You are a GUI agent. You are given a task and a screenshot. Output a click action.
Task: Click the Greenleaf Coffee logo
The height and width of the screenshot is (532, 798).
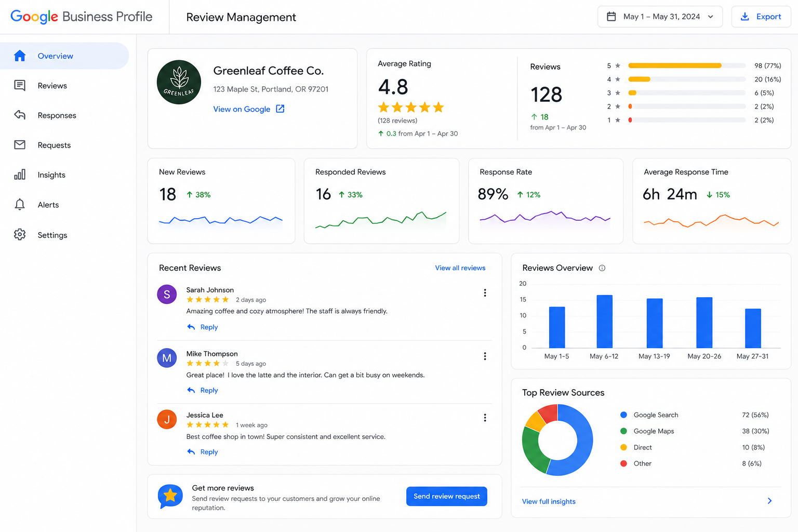(179, 82)
